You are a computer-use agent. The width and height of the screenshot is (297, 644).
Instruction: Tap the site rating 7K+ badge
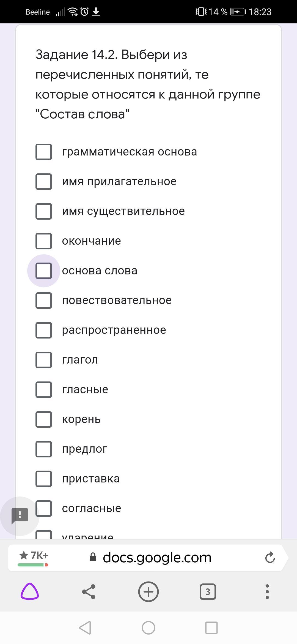coord(34,557)
